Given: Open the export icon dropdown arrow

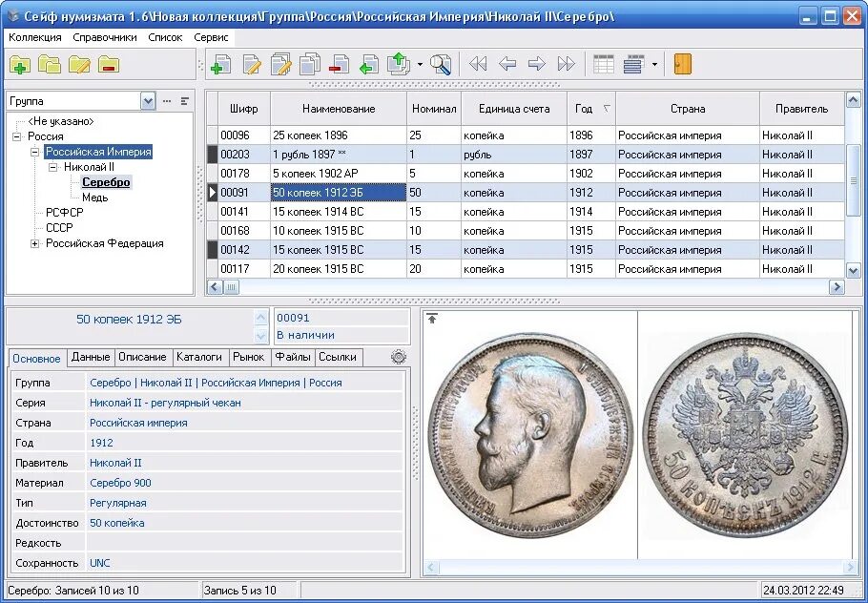Looking at the screenshot, I should click(x=420, y=65).
